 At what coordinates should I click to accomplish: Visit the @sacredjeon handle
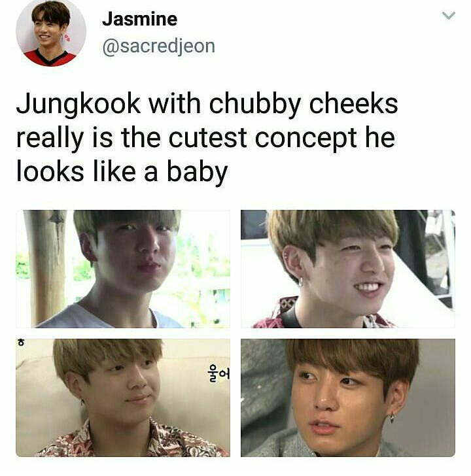158,47
